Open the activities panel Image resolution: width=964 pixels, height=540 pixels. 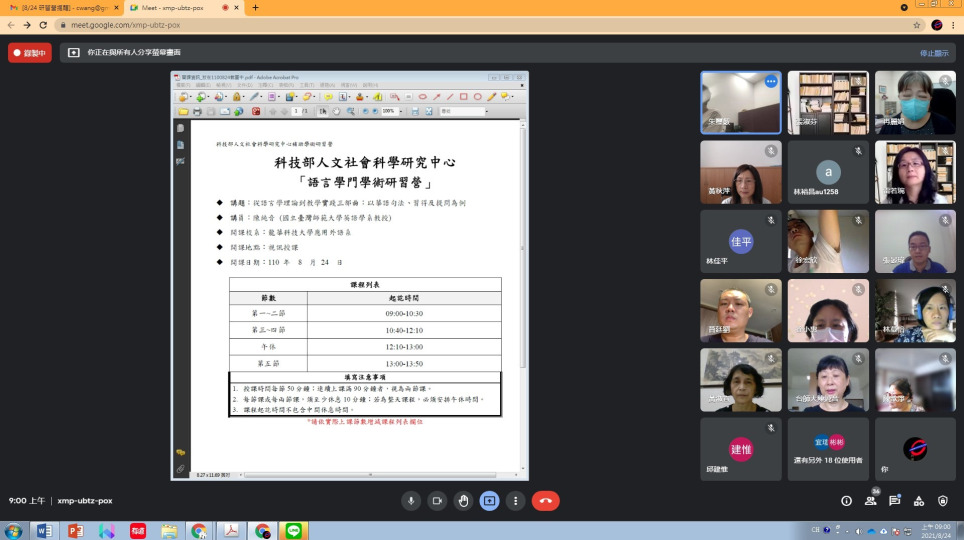(x=919, y=501)
